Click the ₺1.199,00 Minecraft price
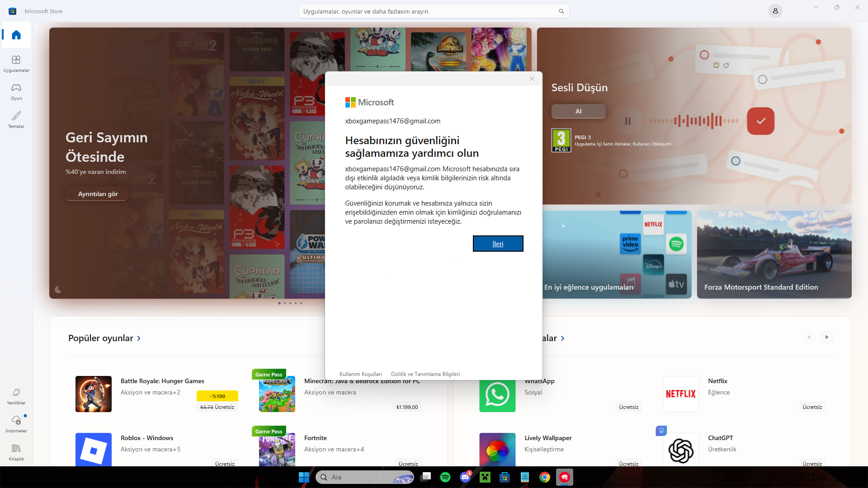Screen dimensions: 868x488 tap(407, 407)
